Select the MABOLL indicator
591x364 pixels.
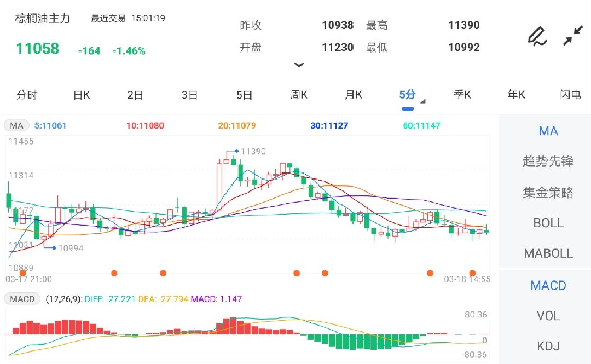[x=548, y=253]
